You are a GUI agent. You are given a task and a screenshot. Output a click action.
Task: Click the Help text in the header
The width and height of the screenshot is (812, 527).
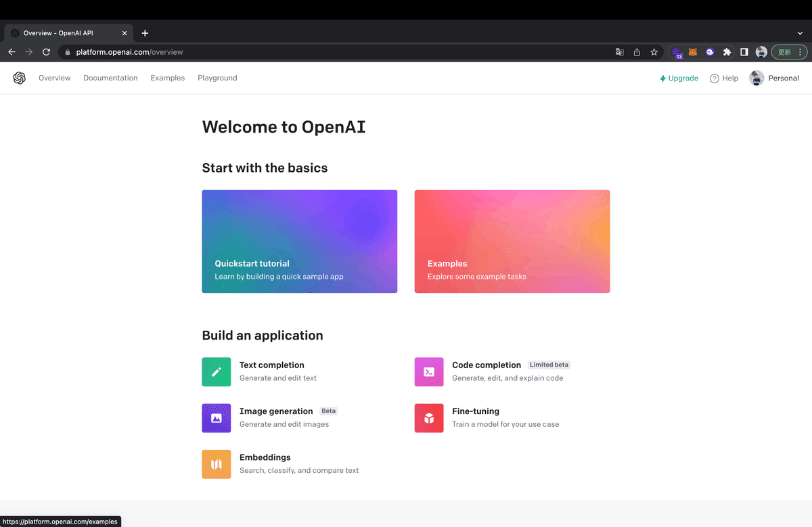(x=730, y=78)
